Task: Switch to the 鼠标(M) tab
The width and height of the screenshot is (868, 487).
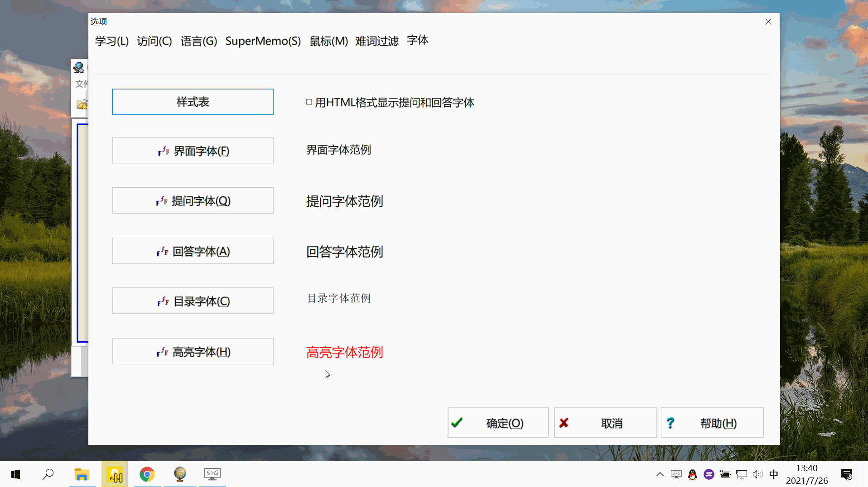Action: [329, 41]
